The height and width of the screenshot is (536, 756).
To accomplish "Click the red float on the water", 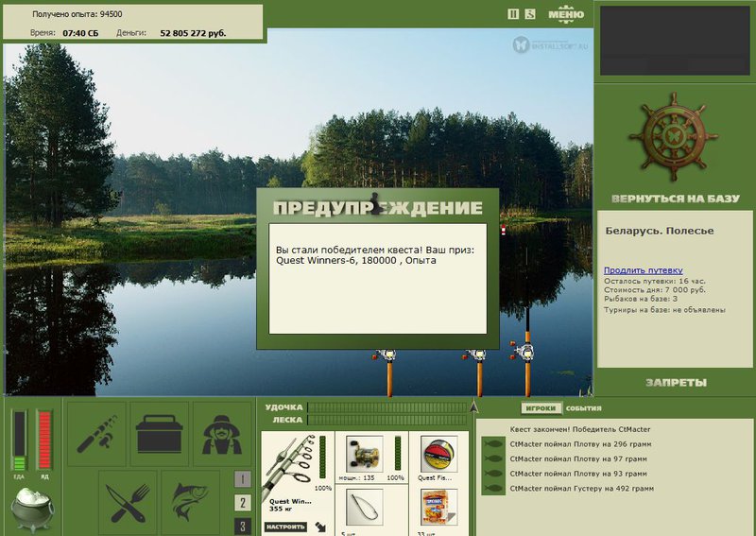I will [504, 230].
